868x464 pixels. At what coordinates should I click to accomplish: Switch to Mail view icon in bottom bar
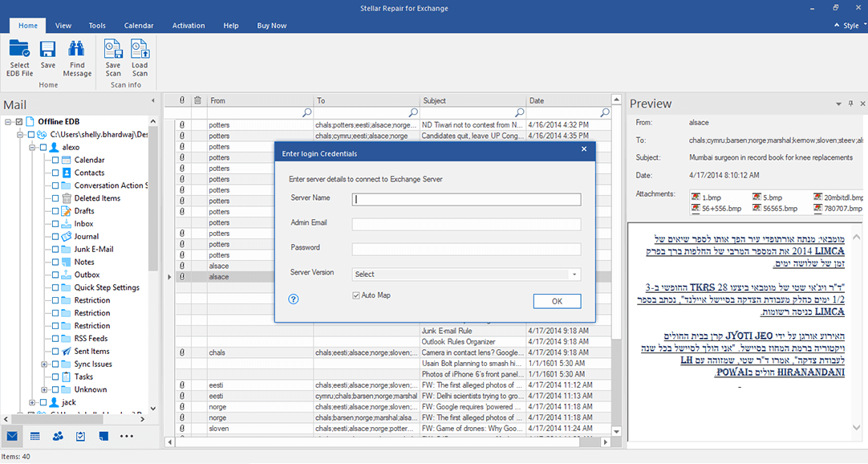12,436
